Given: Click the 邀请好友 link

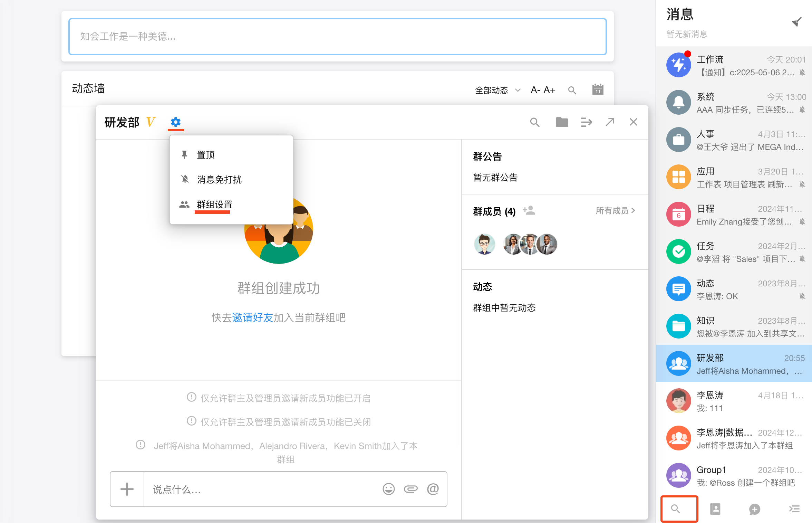Looking at the screenshot, I should pyautogui.click(x=252, y=317).
